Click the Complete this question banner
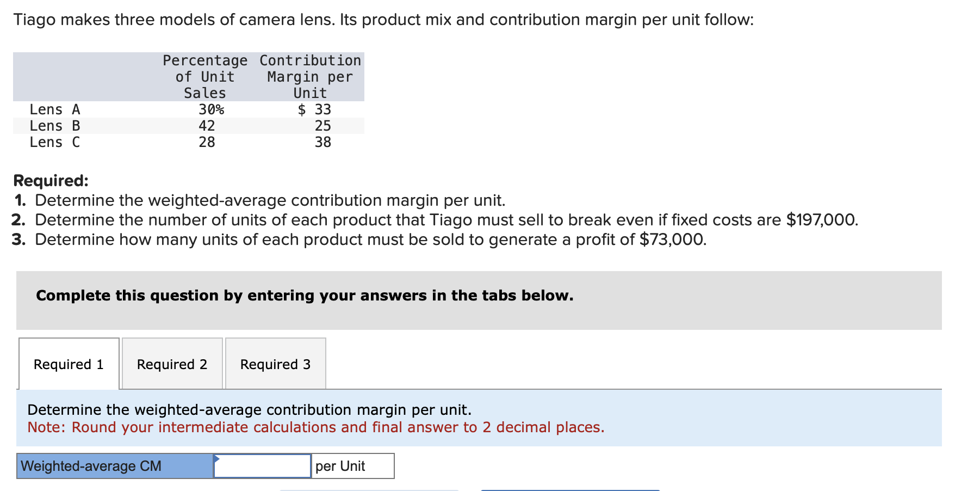The height and width of the screenshot is (491, 980). pos(303,295)
